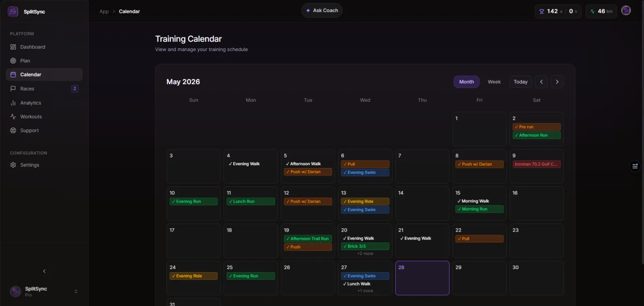Open Morning Run on May 15
The width and height of the screenshot is (644, 306).
click(479, 209)
